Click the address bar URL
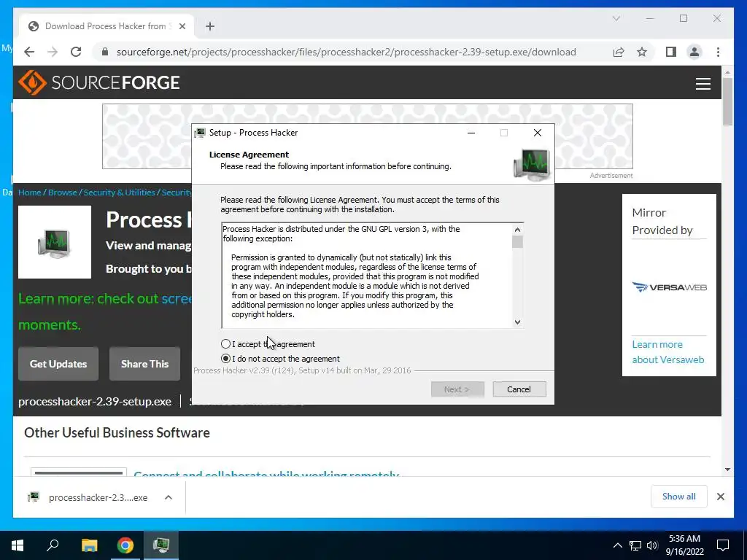This screenshot has height=560, width=747. point(346,52)
